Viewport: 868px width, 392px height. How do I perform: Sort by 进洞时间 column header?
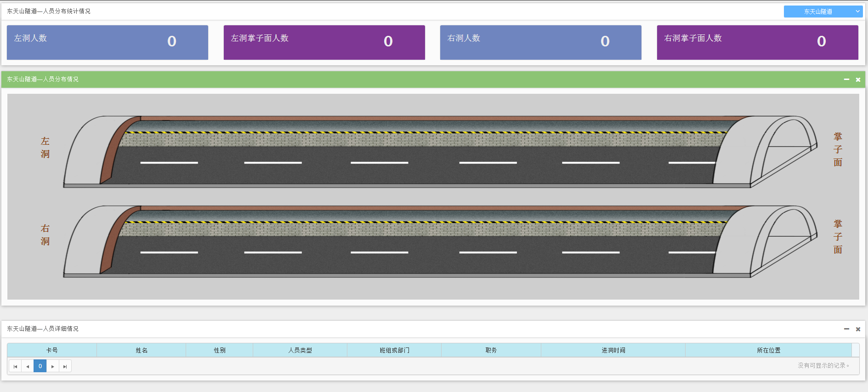point(613,350)
